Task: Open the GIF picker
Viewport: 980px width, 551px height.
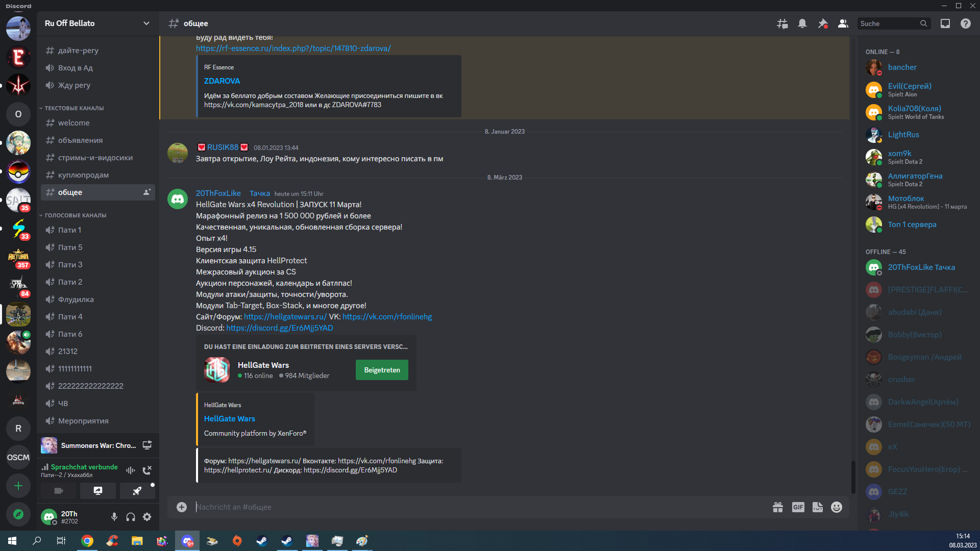Action: click(x=798, y=507)
